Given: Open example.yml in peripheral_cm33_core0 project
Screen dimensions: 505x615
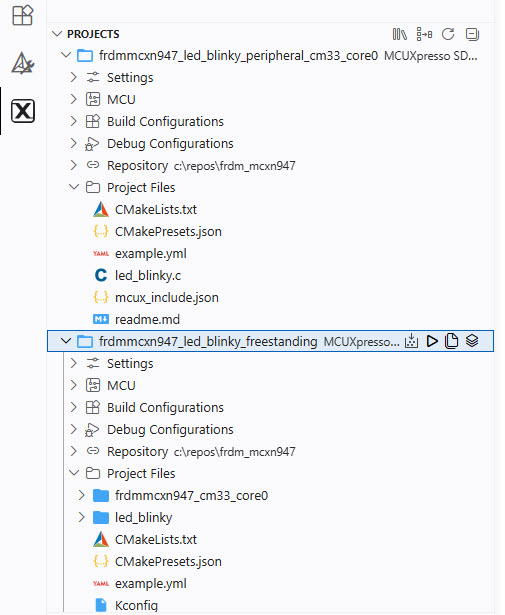Looking at the screenshot, I should point(151,253).
